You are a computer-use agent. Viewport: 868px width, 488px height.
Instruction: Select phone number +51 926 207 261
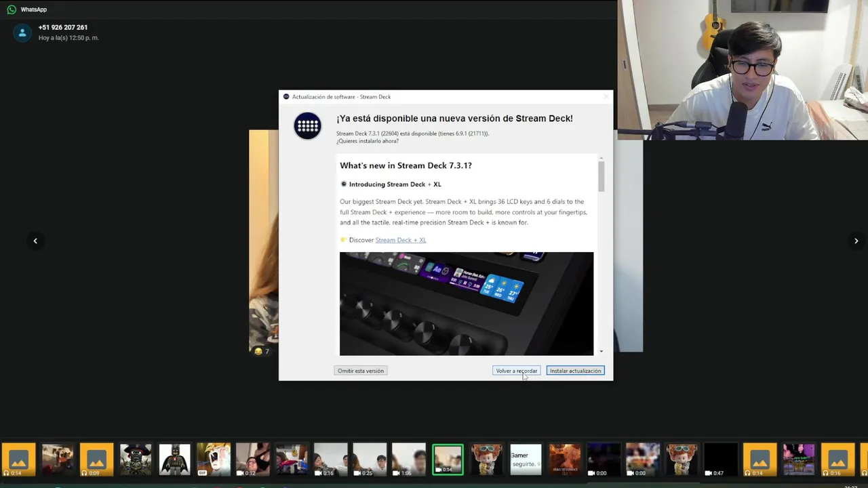(x=63, y=27)
